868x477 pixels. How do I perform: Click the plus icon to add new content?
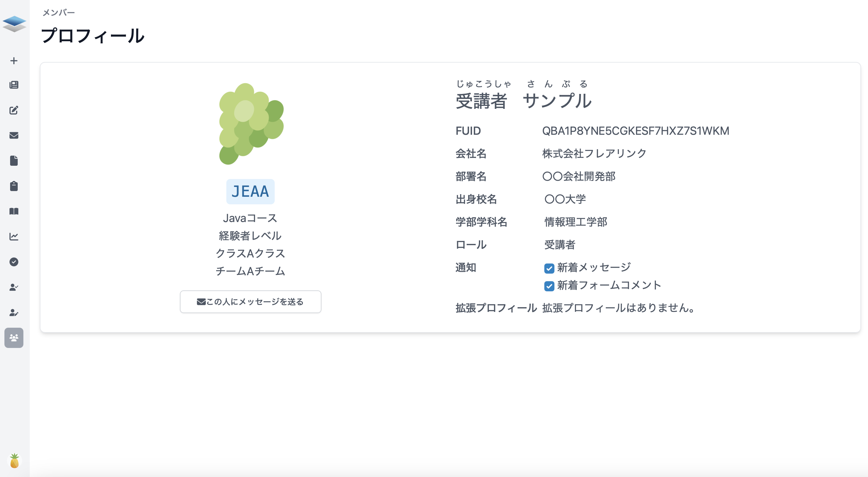(14, 61)
